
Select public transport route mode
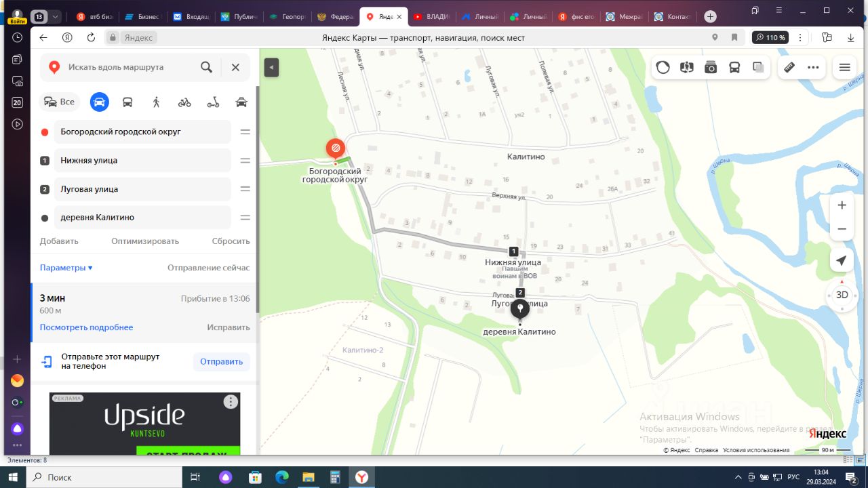127,102
